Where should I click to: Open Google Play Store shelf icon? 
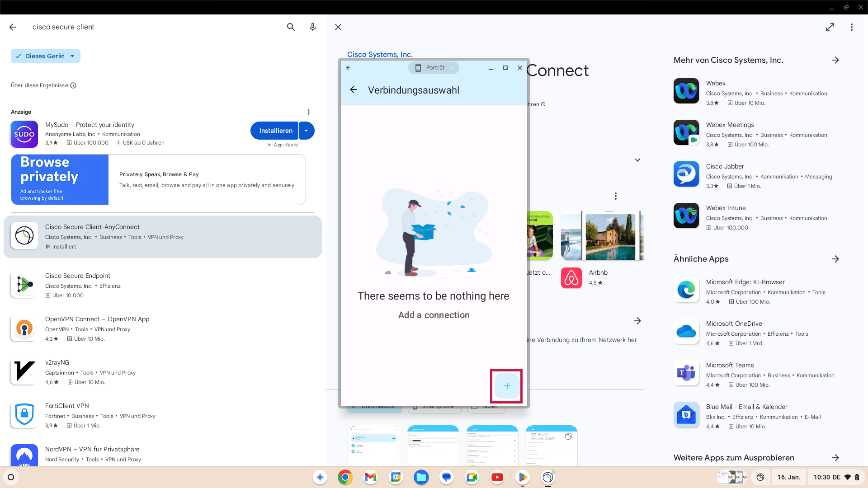pos(522,477)
